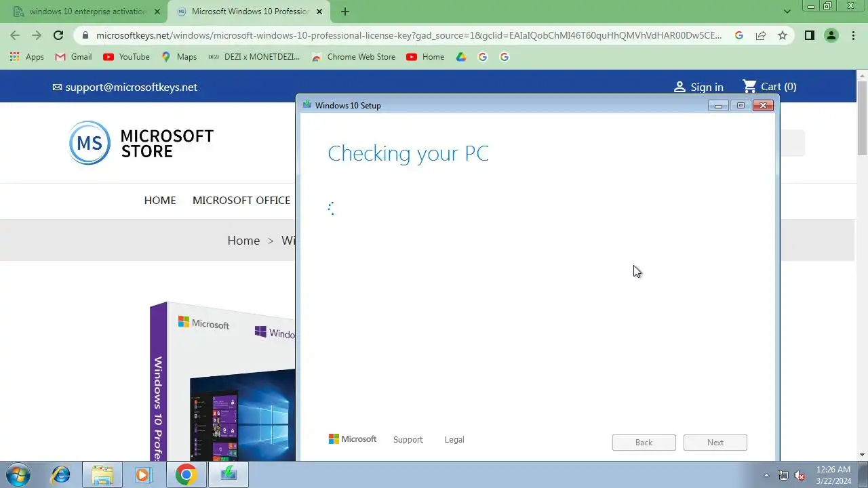Open Chrome three-dot menu
868x488 pixels.
pyautogui.click(x=854, y=35)
